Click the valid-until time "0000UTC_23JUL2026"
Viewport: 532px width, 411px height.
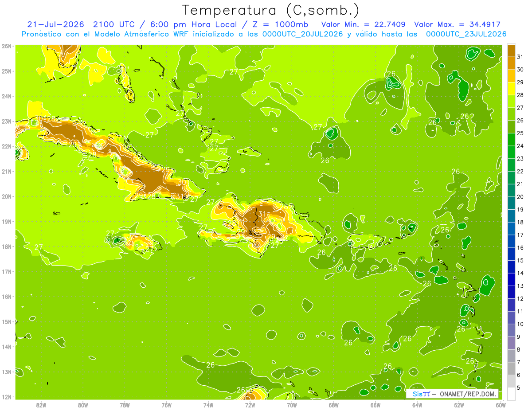[x=466, y=34]
